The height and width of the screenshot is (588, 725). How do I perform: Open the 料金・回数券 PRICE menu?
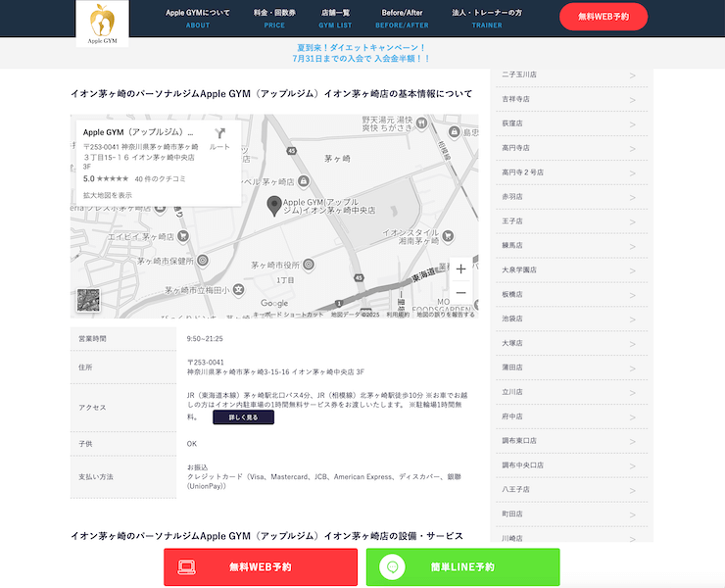(274, 19)
